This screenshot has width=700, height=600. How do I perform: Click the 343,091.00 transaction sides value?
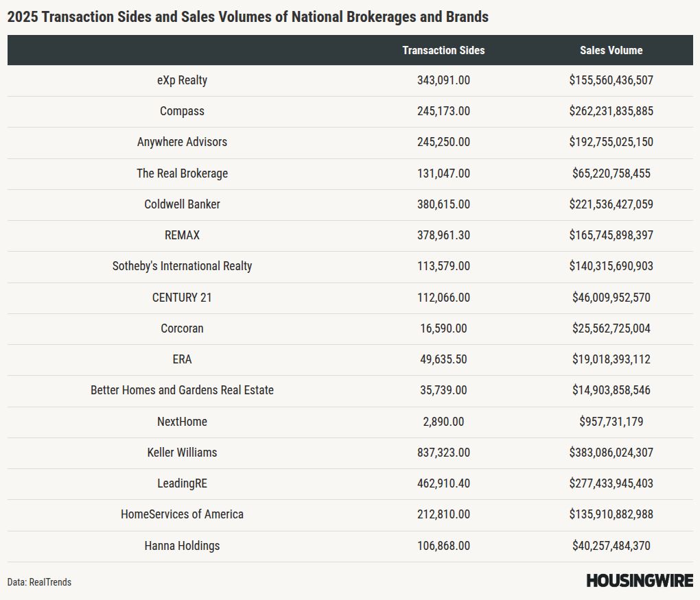point(443,80)
